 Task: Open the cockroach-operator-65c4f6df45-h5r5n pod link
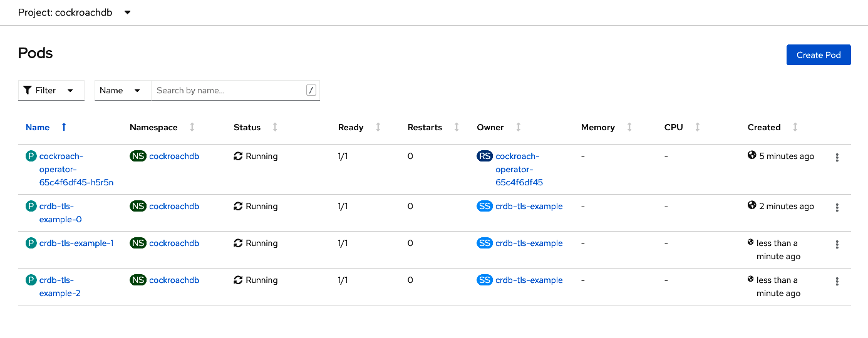[76, 169]
